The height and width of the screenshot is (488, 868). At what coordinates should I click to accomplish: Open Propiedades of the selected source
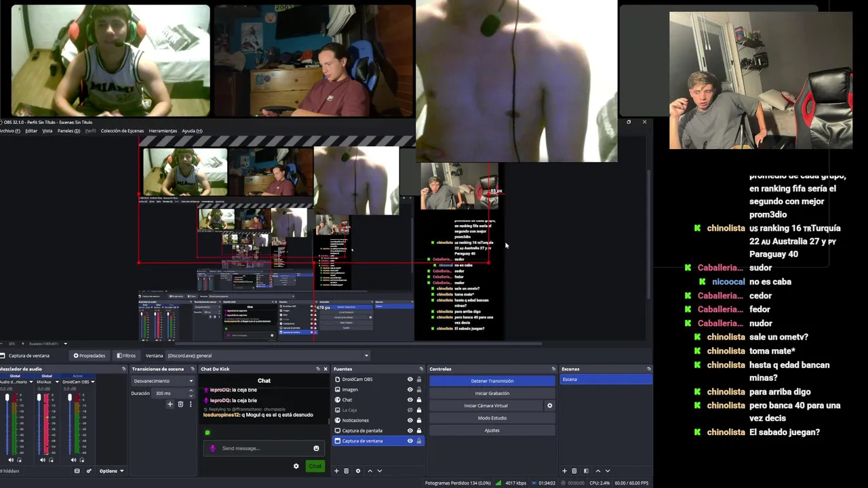coord(90,355)
